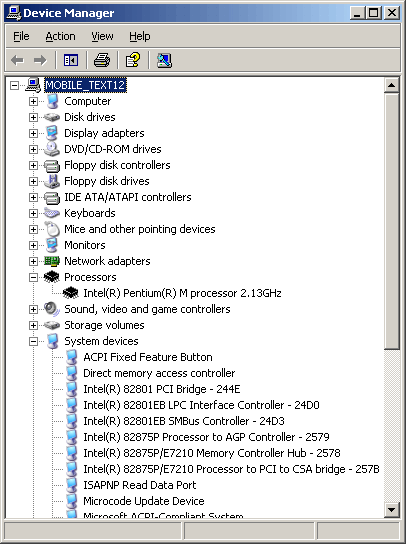This screenshot has width=406, height=544.
Task: Click the Processors chip icon
Action: (52, 277)
